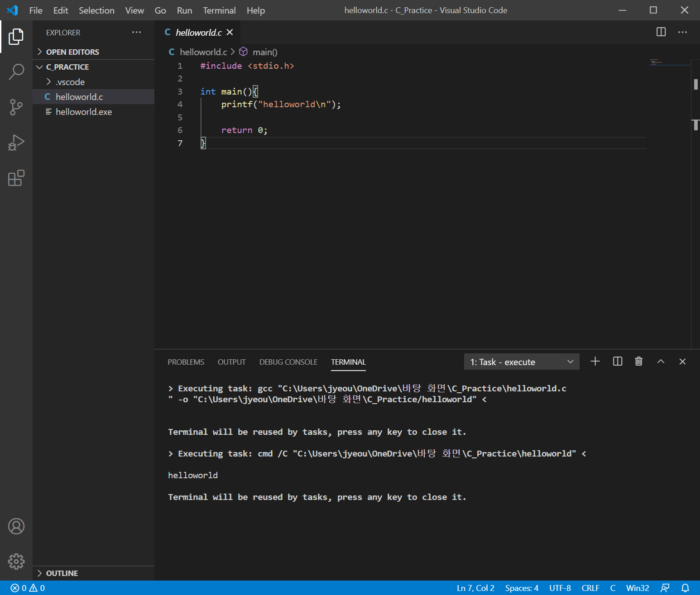
Task: Open the Run and Debug view
Action: [16, 143]
